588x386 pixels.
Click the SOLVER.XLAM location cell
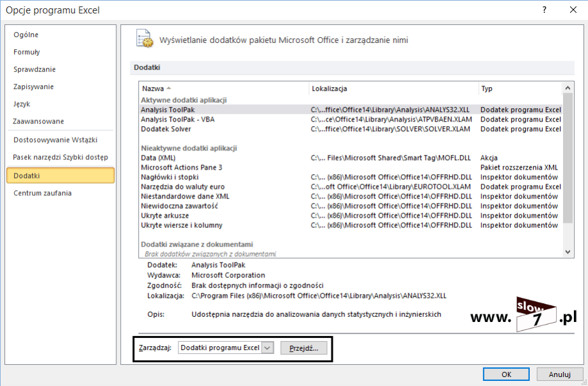(390, 129)
